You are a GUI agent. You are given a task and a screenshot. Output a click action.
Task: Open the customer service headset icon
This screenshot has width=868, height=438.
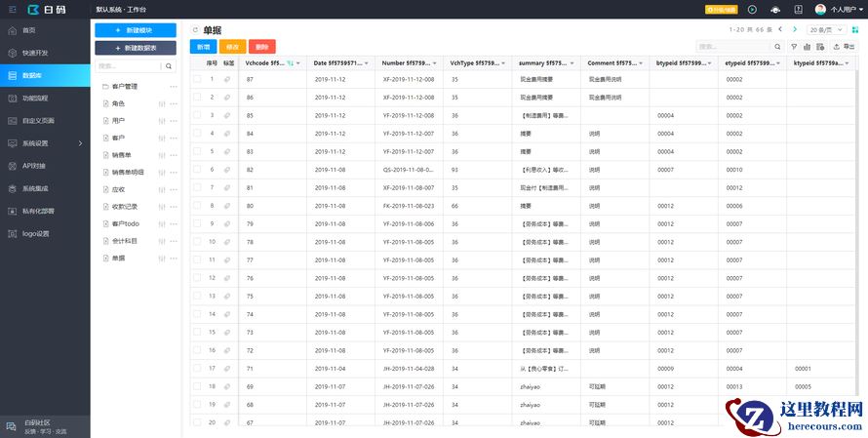775,9
